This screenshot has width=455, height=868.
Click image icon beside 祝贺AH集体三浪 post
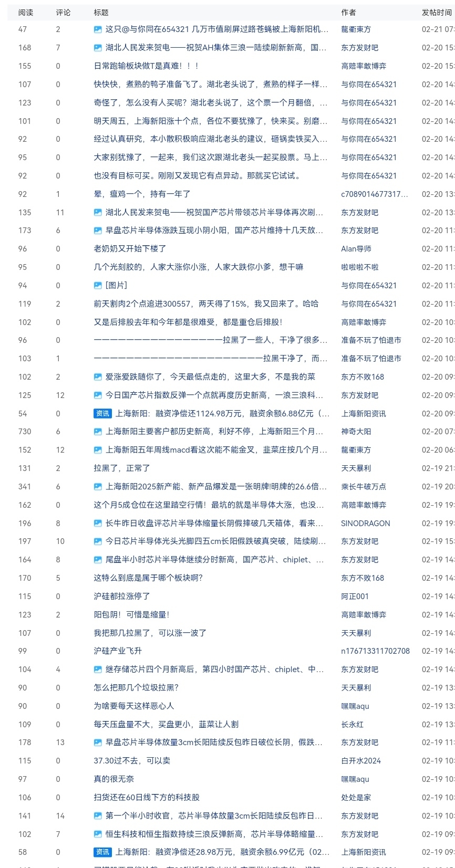[x=98, y=48]
